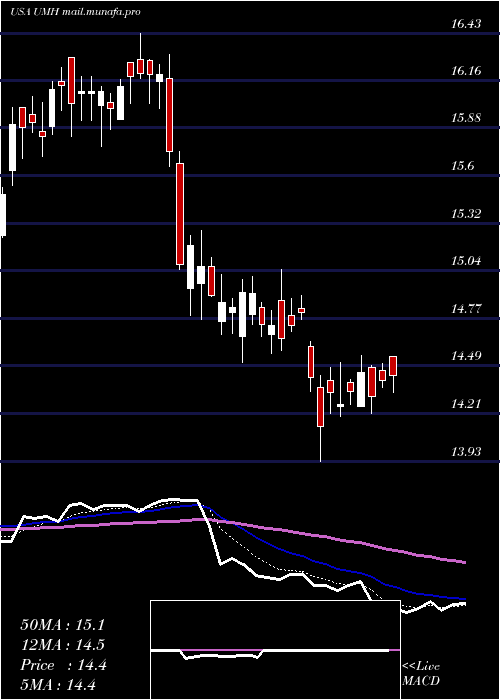Click the 15.04 price axis label
The image size is (500, 700).
point(466,261)
